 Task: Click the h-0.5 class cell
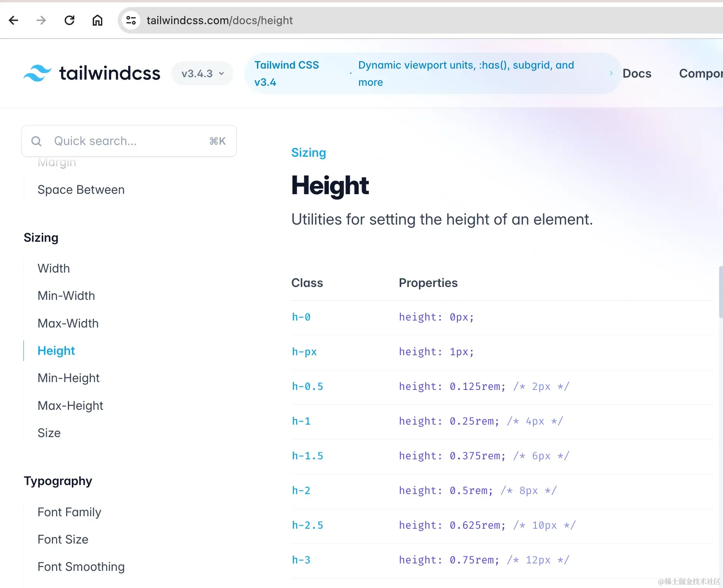pyautogui.click(x=308, y=386)
